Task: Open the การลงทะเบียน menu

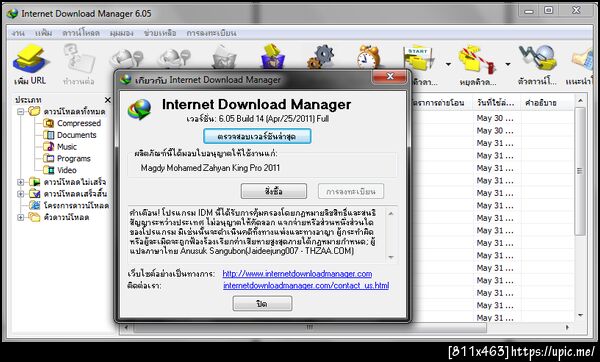Action: pos(212,33)
